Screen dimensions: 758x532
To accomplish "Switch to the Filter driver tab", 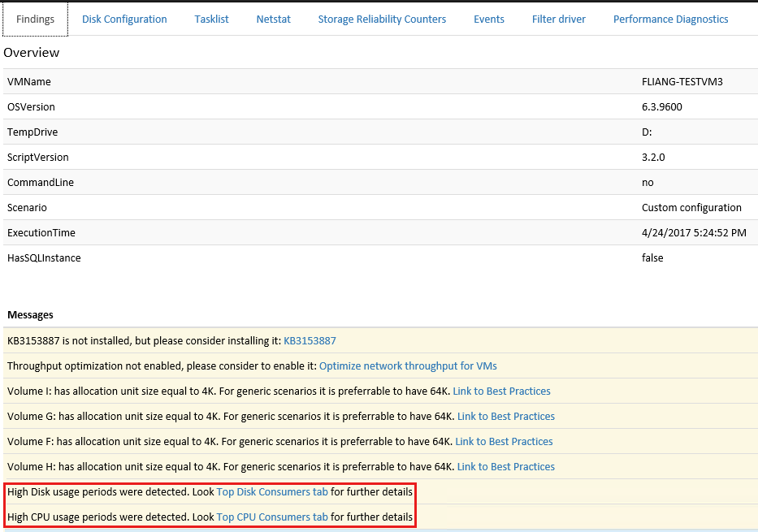I will 558,19.
